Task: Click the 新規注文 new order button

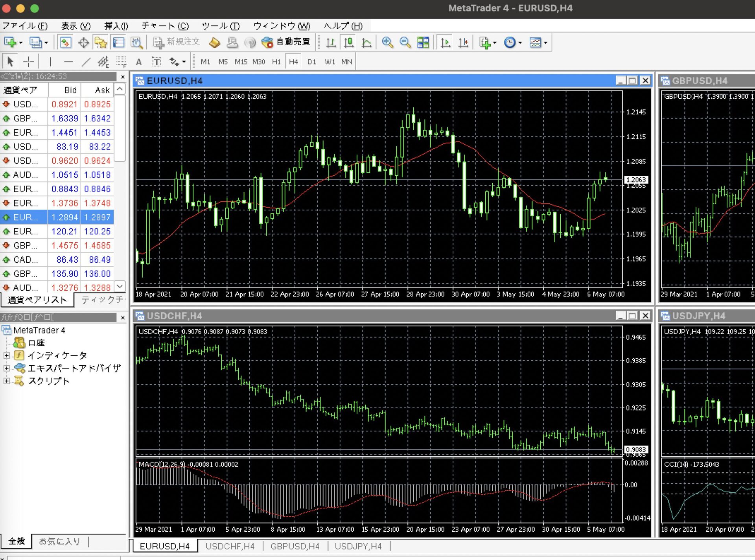Action: pyautogui.click(x=177, y=42)
